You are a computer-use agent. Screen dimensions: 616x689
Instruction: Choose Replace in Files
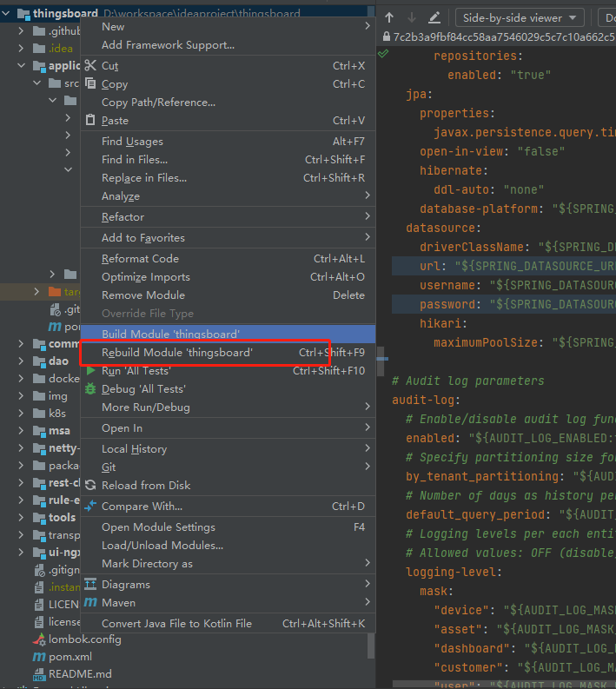[228, 177]
